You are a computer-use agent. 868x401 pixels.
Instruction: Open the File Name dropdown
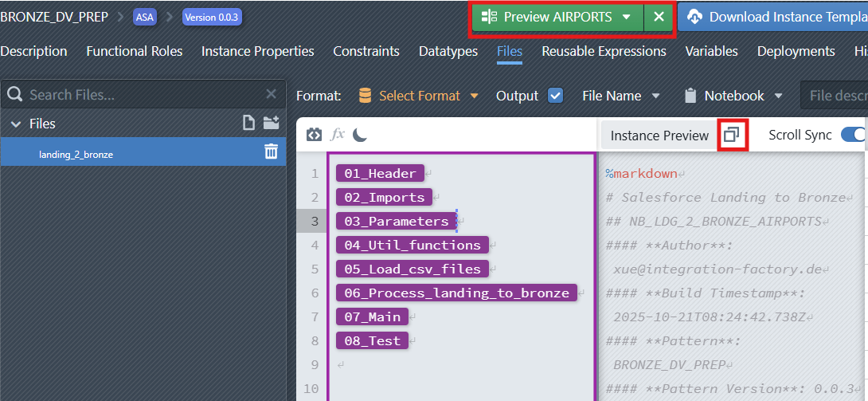pos(621,96)
